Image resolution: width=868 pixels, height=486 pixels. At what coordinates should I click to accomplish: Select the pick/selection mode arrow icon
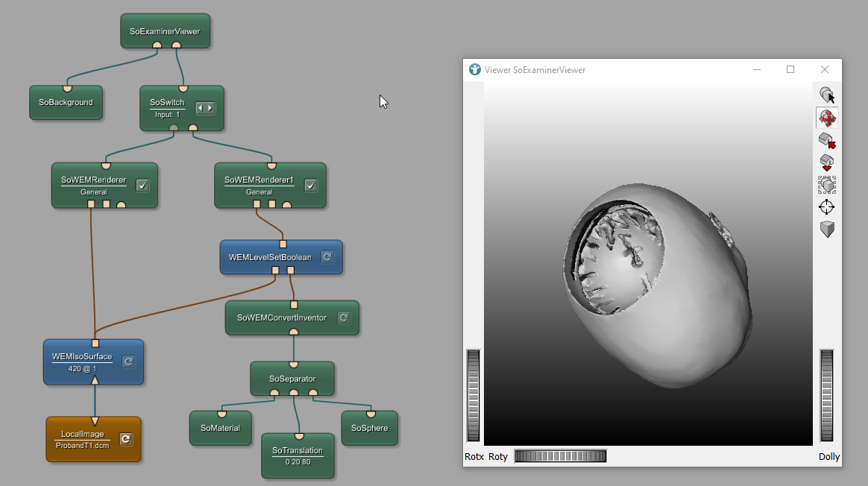(x=827, y=95)
